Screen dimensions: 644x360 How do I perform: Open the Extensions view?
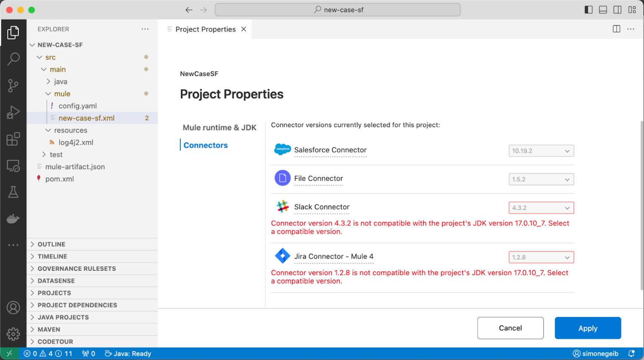coord(14,139)
